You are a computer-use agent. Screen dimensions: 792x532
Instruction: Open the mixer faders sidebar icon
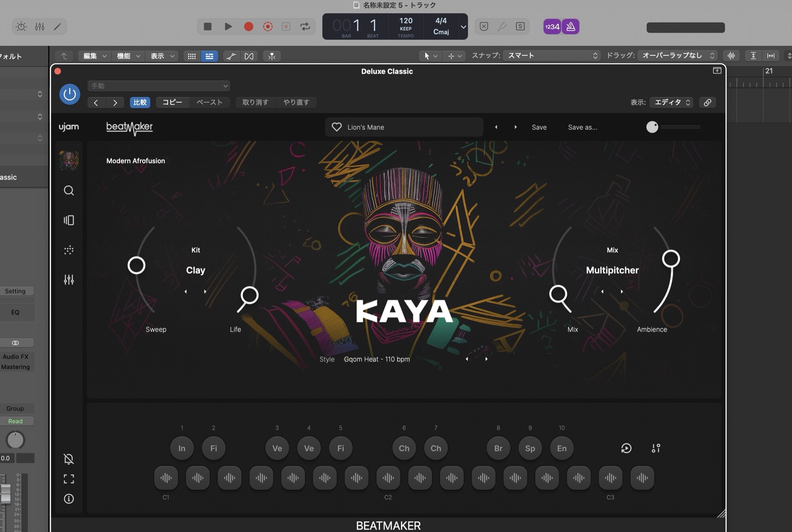coord(69,280)
